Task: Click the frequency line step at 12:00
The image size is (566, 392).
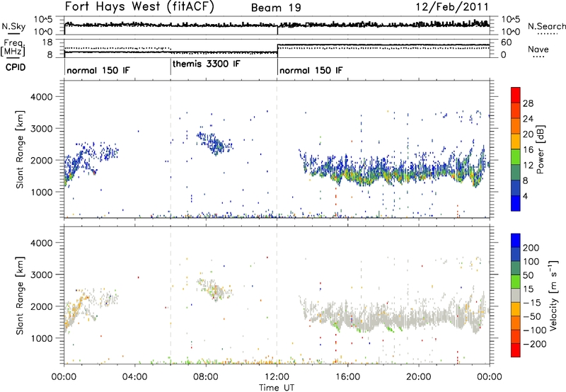Action: coord(277,48)
